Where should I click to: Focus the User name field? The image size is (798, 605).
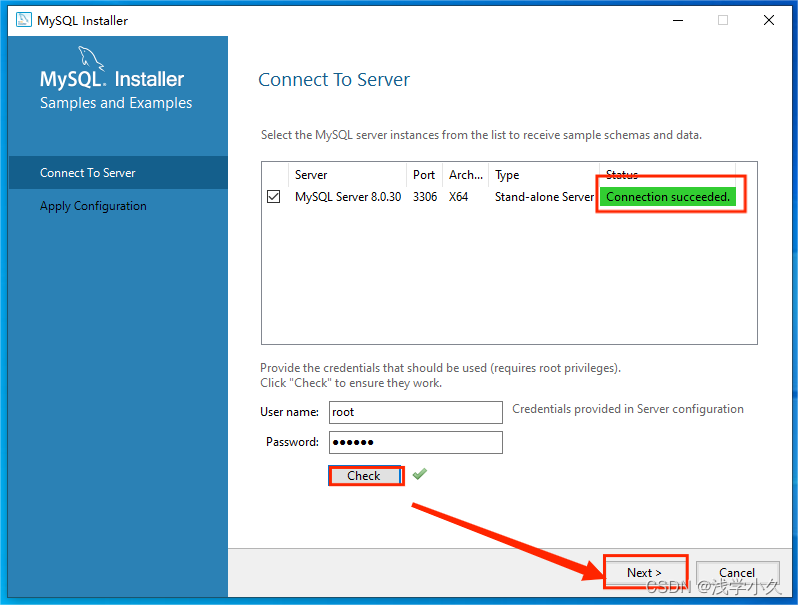[416, 412]
